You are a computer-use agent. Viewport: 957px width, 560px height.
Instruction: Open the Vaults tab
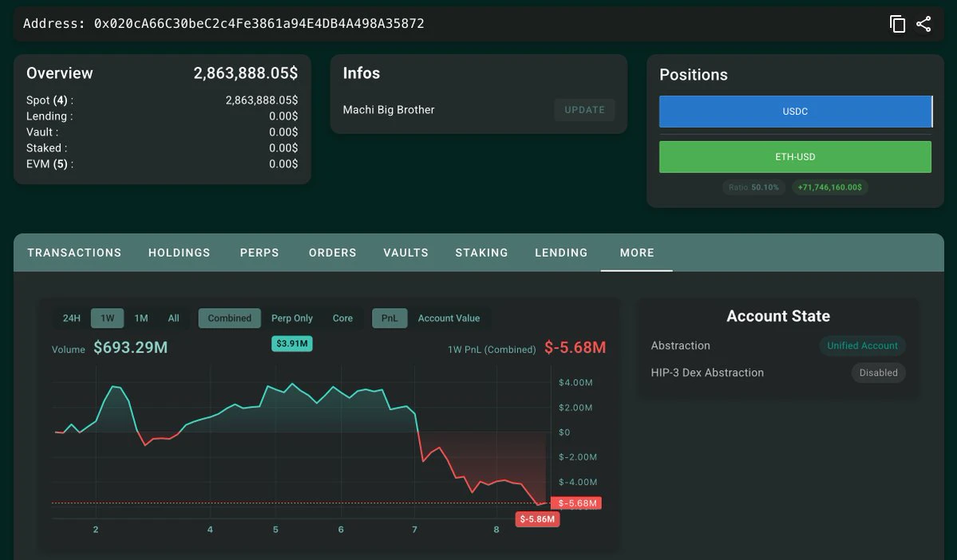tap(406, 253)
